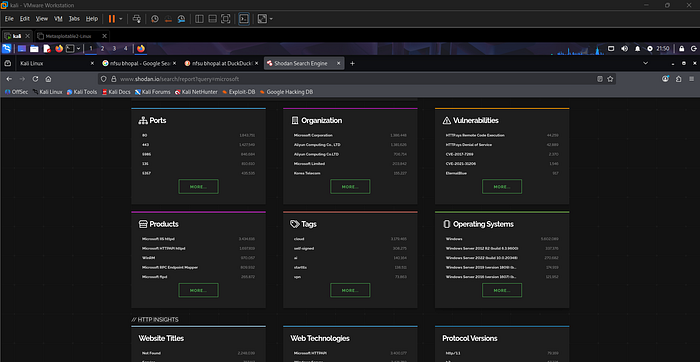Click the log out icon in panel
The height and width of the screenshot is (362, 700).
coord(694,48)
